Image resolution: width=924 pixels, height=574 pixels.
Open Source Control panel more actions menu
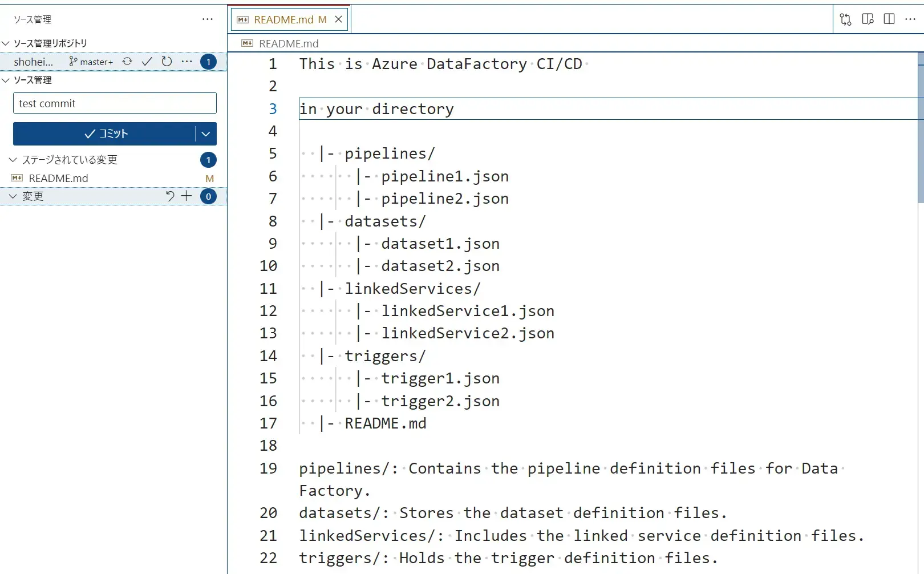point(208,19)
